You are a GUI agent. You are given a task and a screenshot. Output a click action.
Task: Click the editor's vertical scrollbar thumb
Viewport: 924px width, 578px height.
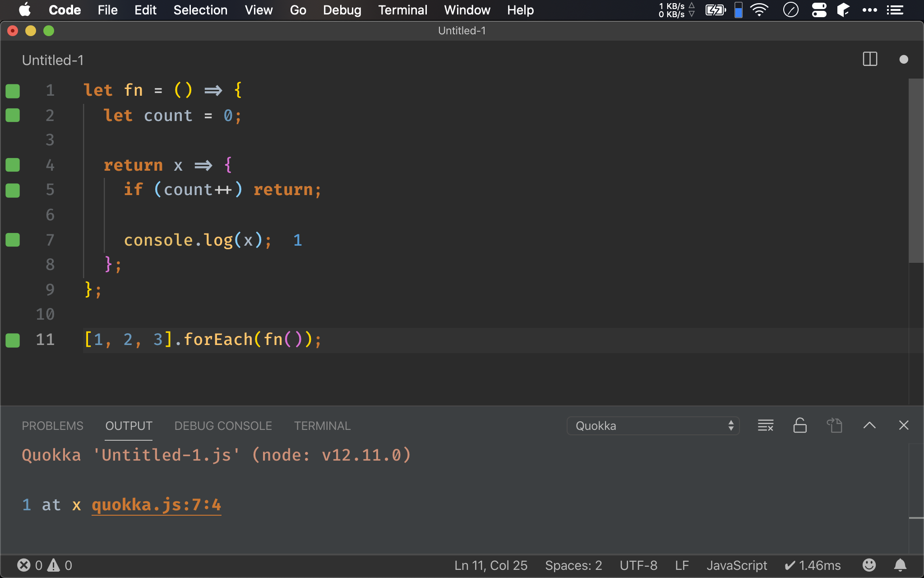[916, 171]
